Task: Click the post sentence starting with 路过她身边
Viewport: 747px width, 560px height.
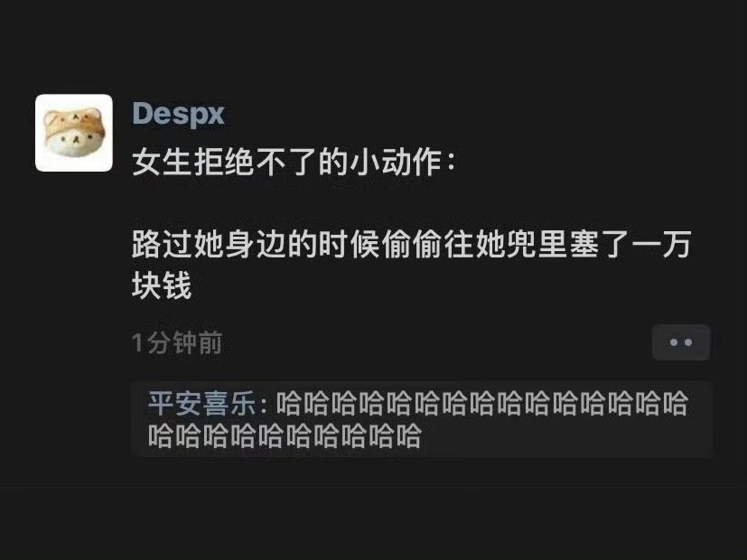Action: click(x=411, y=265)
